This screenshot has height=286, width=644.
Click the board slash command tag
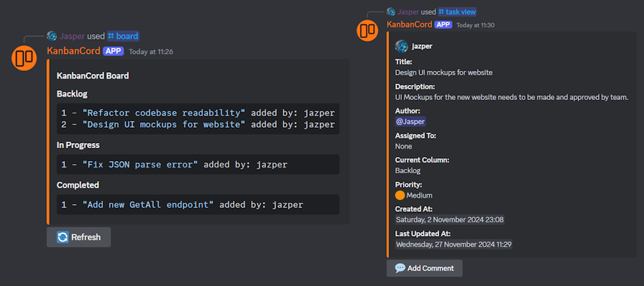pos(123,36)
